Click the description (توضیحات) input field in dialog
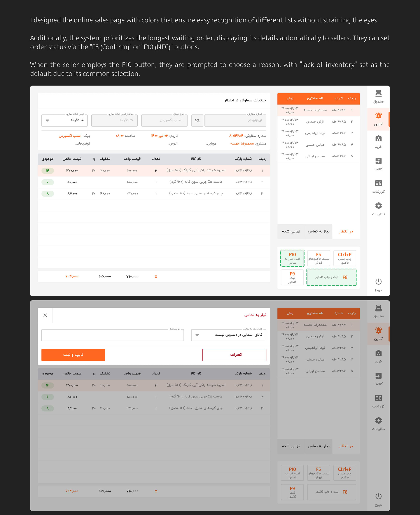Screen dimensions: 420x515 (x=112, y=335)
